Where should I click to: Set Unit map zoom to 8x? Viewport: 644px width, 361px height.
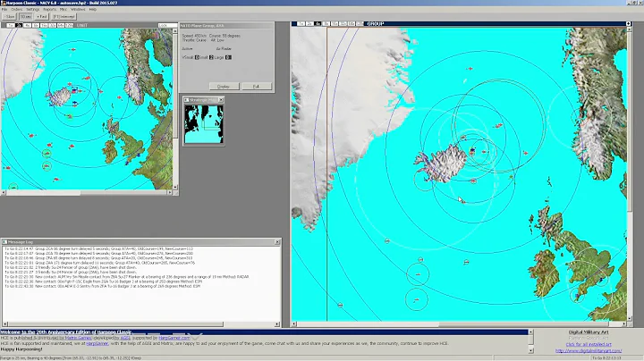click(36, 25)
